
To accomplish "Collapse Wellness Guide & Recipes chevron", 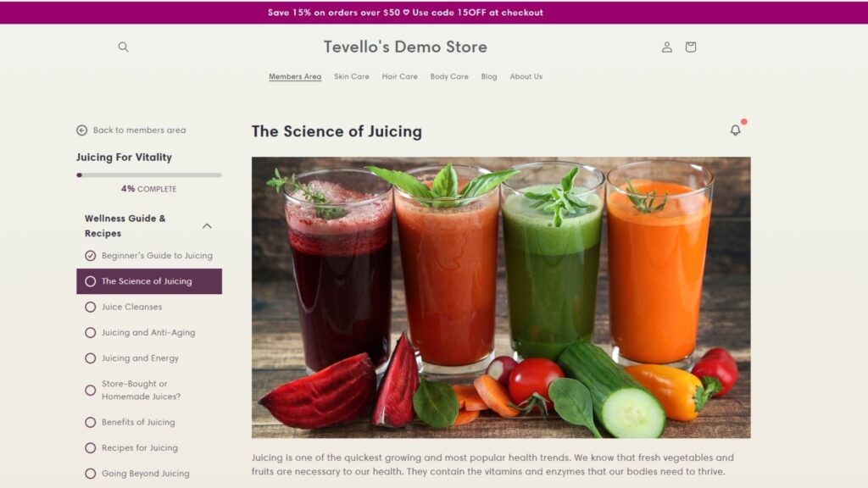I will 207,225.
